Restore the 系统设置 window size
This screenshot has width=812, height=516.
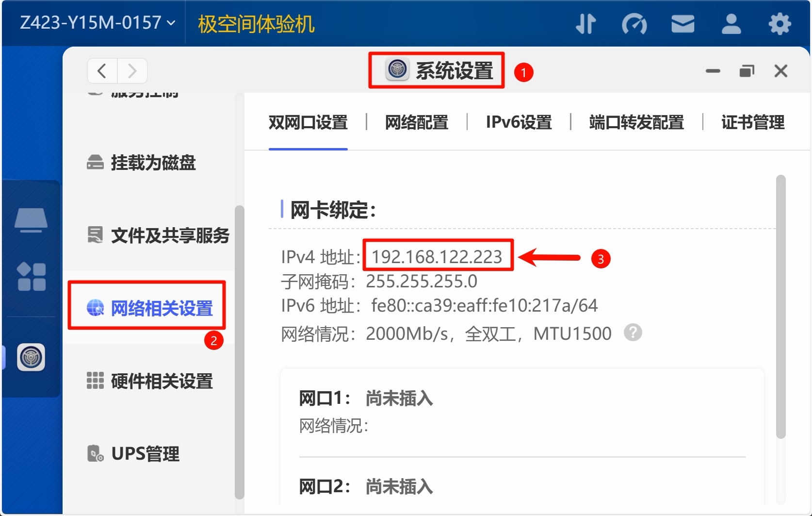click(747, 71)
